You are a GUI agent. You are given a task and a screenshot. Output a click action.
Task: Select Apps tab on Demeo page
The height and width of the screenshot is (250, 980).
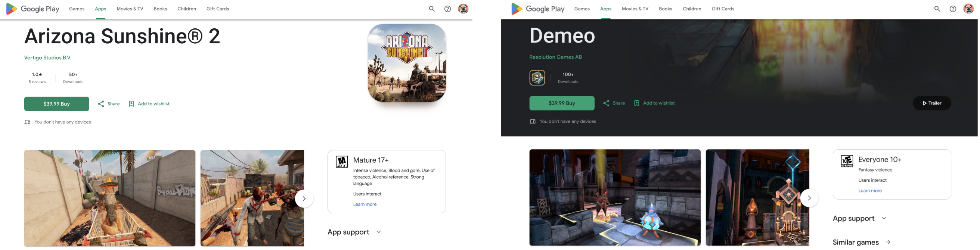point(606,9)
